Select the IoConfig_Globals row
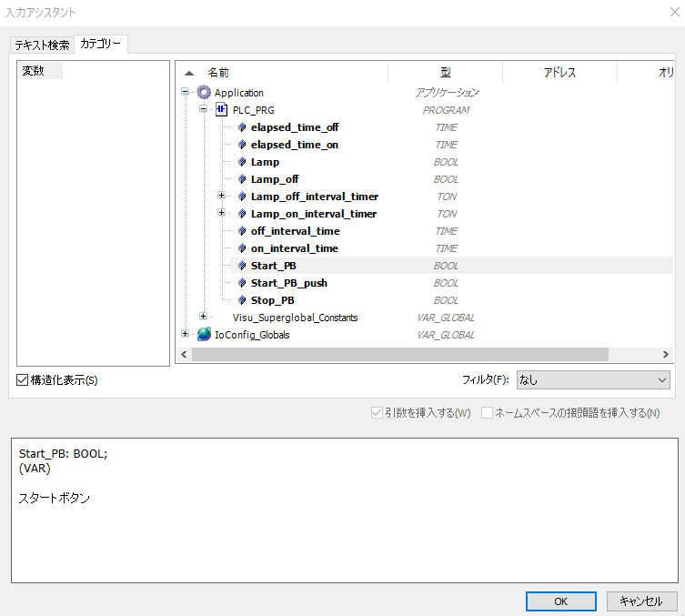Screen dimensions: 685x616 tap(252, 335)
